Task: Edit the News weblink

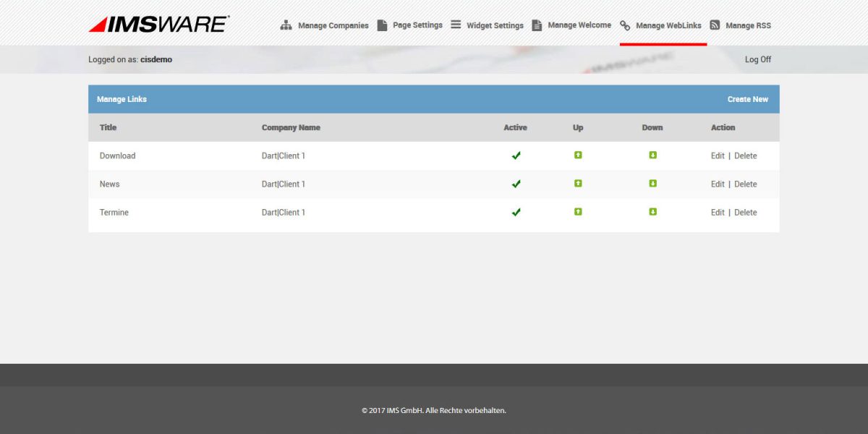Action: pyautogui.click(x=717, y=184)
